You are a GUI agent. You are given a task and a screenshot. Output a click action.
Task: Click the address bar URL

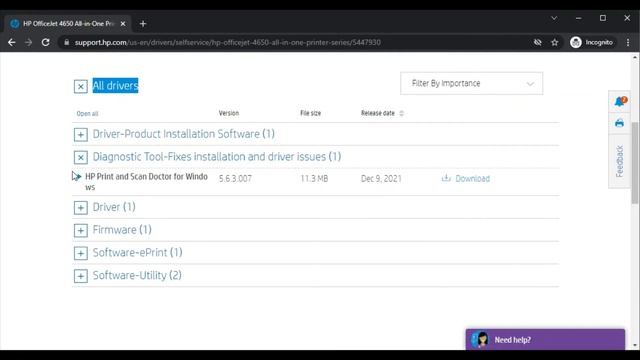(x=227, y=42)
